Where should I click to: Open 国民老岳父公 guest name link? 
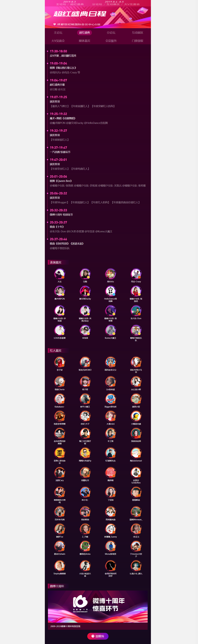pos(111,370)
